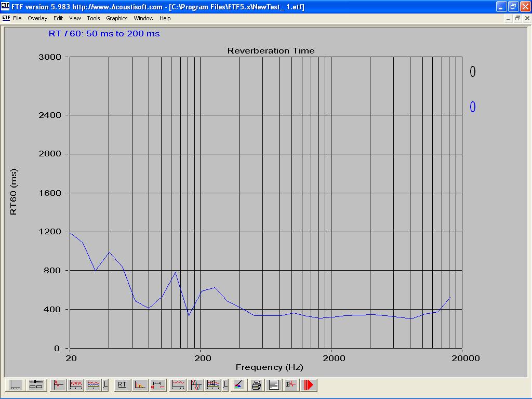This screenshot has height=399, width=532.
Task: Click the red play arrow button
Action: pos(309,385)
